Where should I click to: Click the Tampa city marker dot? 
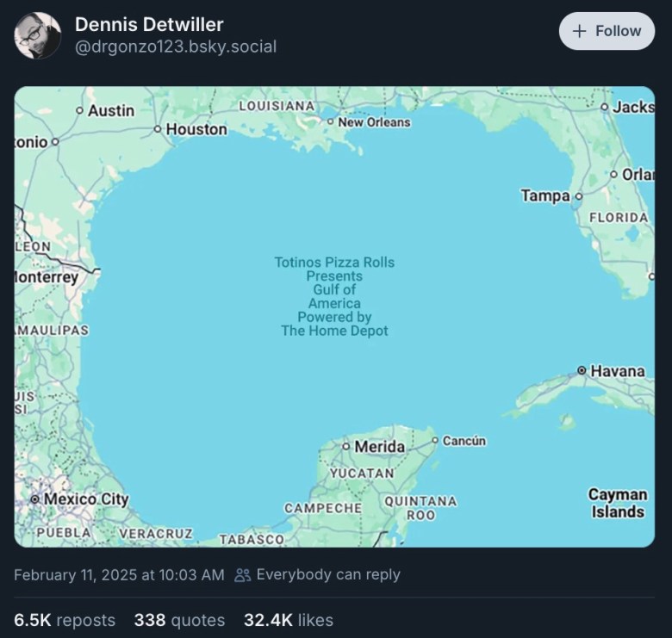coord(579,196)
